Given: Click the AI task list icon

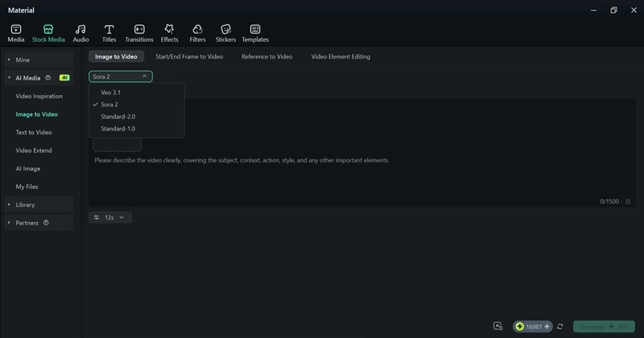Looking at the screenshot, I should pos(497,327).
